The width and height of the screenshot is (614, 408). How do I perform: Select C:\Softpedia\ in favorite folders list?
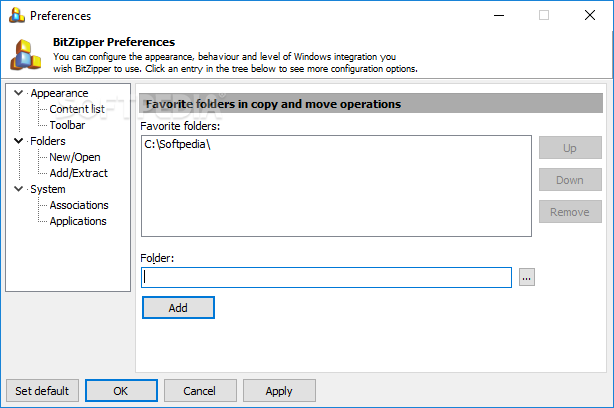[177, 144]
